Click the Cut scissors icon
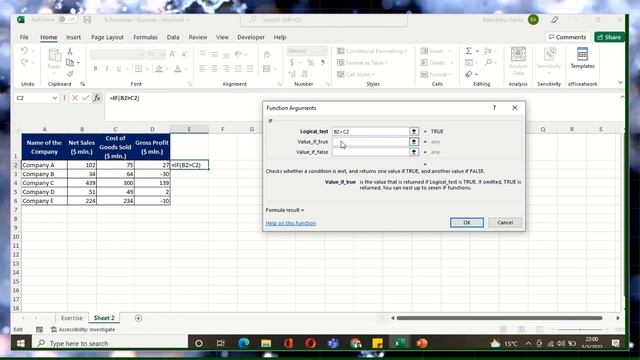The height and width of the screenshot is (360, 640). tap(70, 51)
